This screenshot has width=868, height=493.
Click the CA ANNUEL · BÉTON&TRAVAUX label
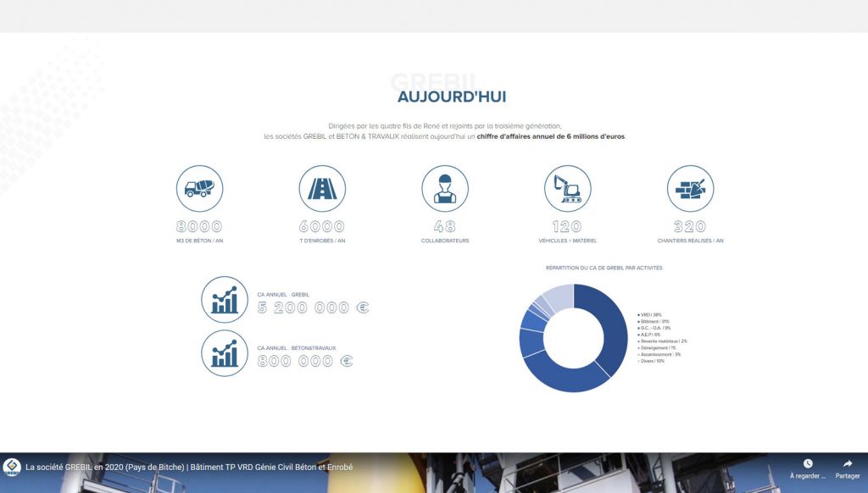coord(297,348)
